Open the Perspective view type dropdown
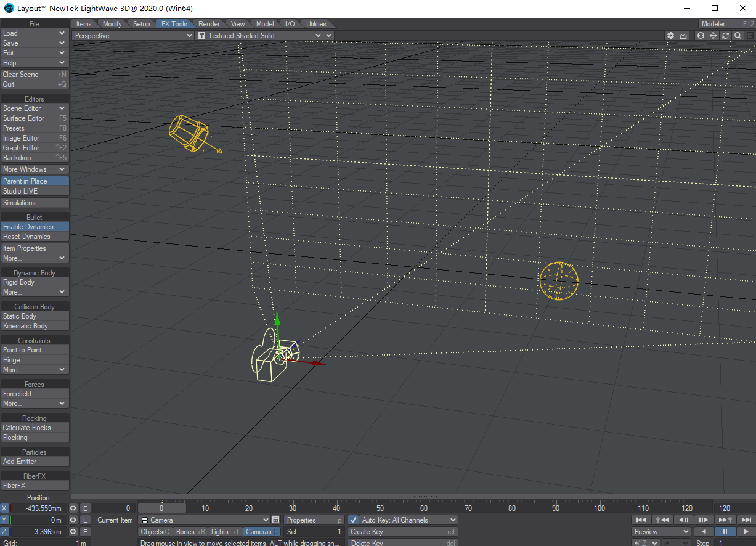 click(131, 35)
